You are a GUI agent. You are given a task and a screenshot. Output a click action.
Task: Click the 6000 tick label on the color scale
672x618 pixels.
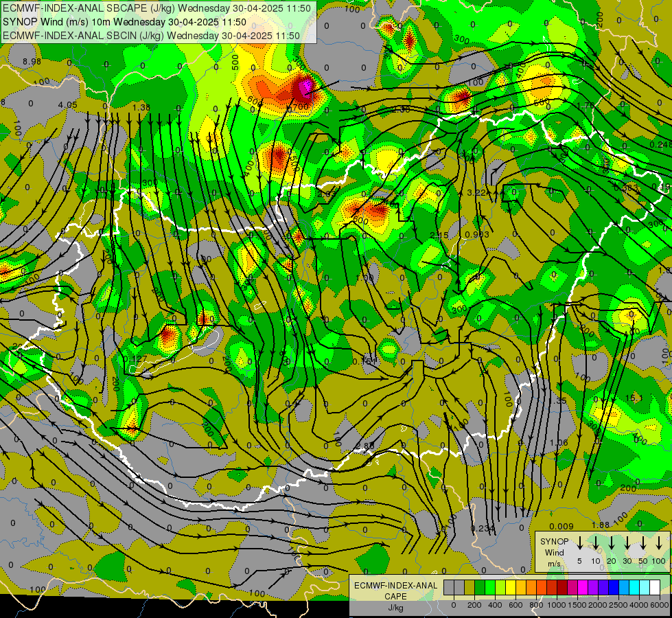(x=660, y=605)
